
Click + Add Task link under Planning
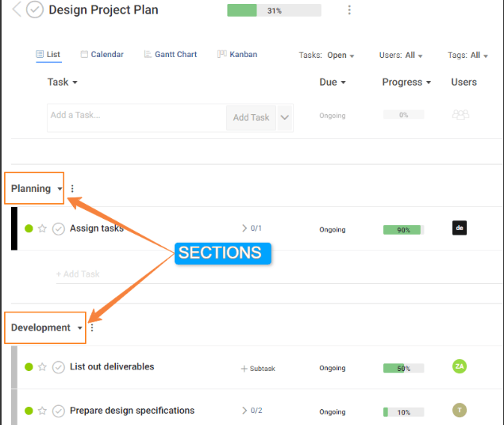(x=78, y=274)
